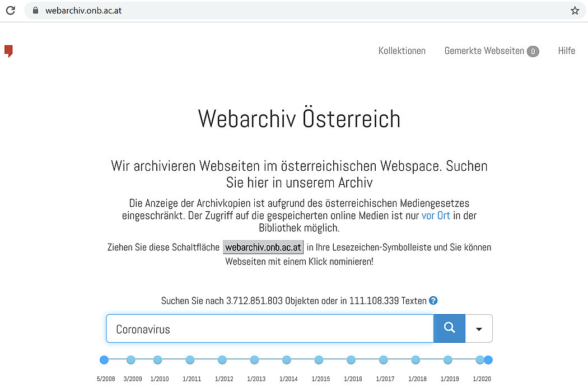Select the 1/2016 timeline point
The width and height of the screenshot is (588, 392).
pyautogui.click(x=351, y=360)
